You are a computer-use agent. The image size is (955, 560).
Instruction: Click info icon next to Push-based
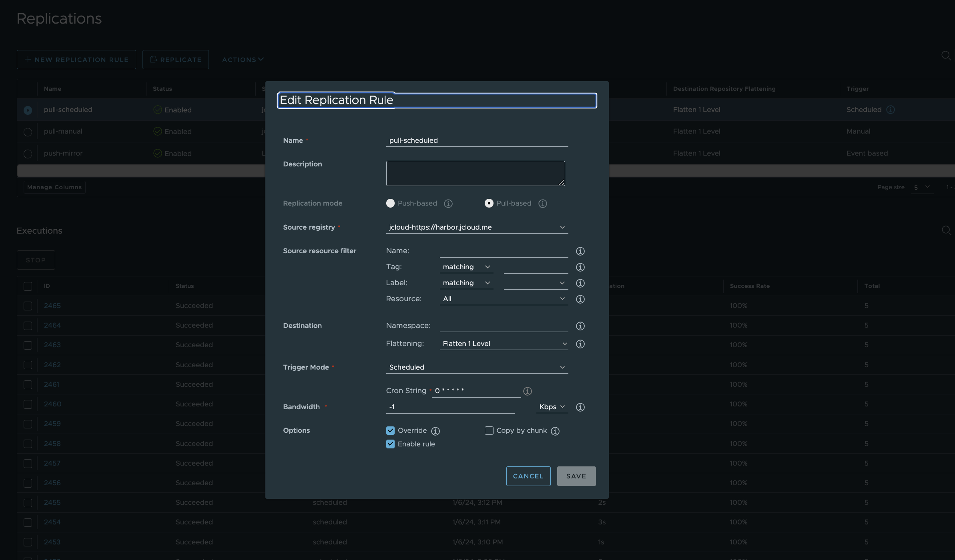pos(448,204)
